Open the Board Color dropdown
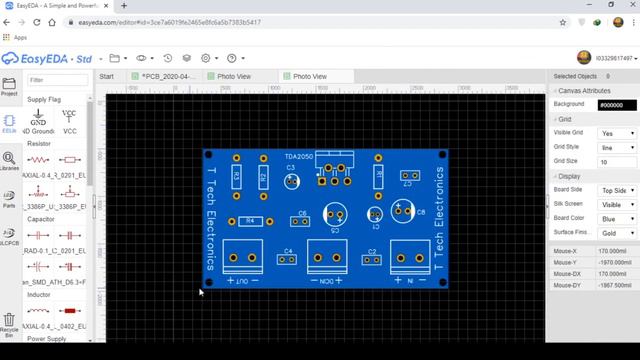640x360 pixels. (616, 219)
